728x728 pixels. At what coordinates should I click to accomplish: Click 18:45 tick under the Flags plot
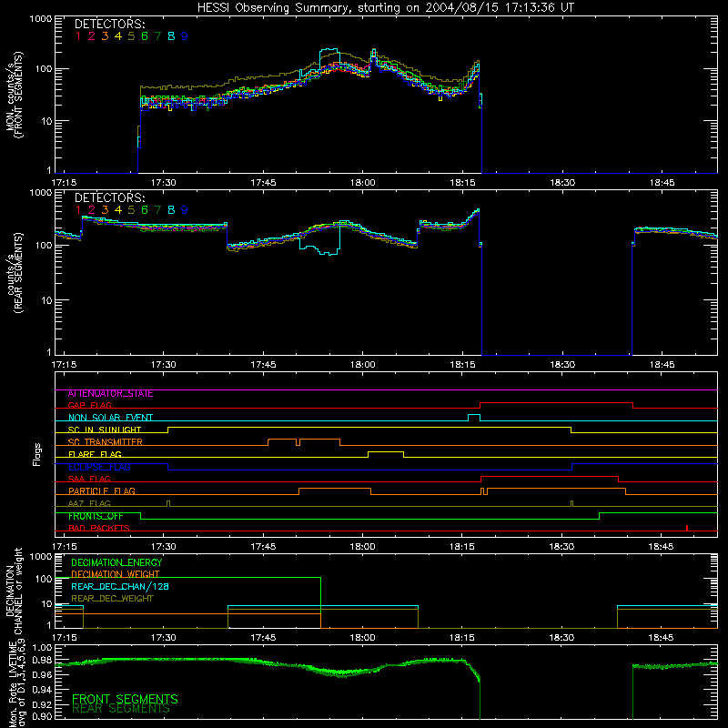pos(661,547)
